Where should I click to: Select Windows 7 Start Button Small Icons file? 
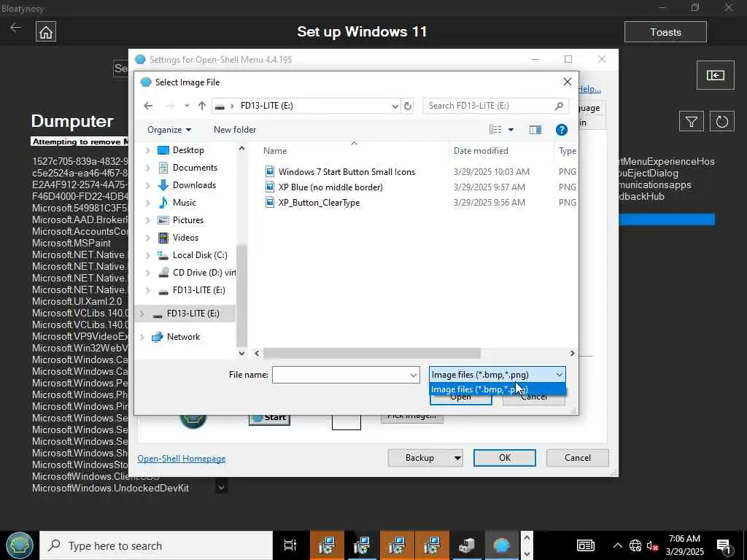click(x=347, y=172)
